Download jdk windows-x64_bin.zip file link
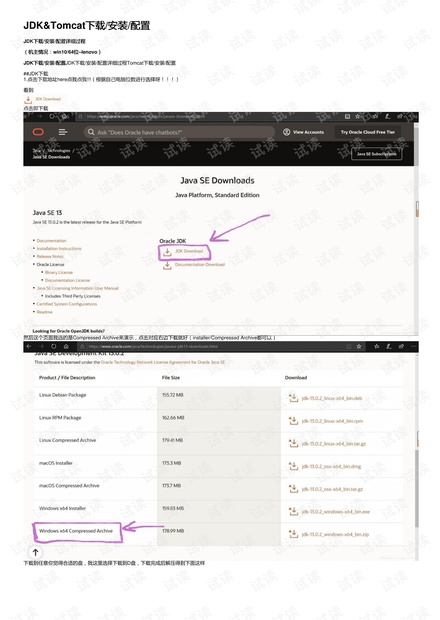440x620 pixels. [x=335, y=534]
